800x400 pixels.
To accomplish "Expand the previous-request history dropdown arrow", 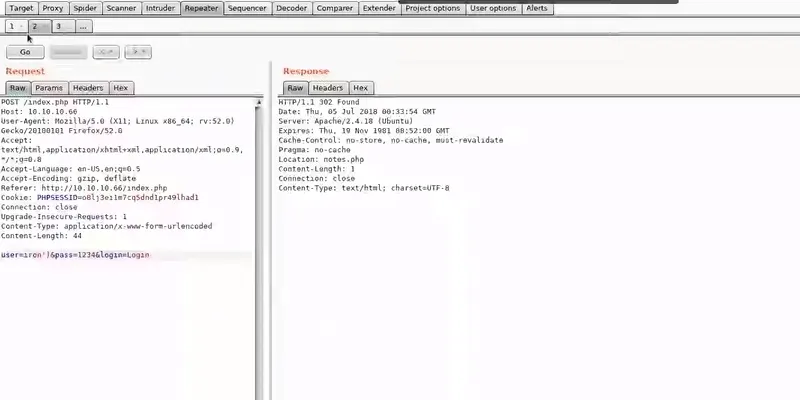I will 113,52.
